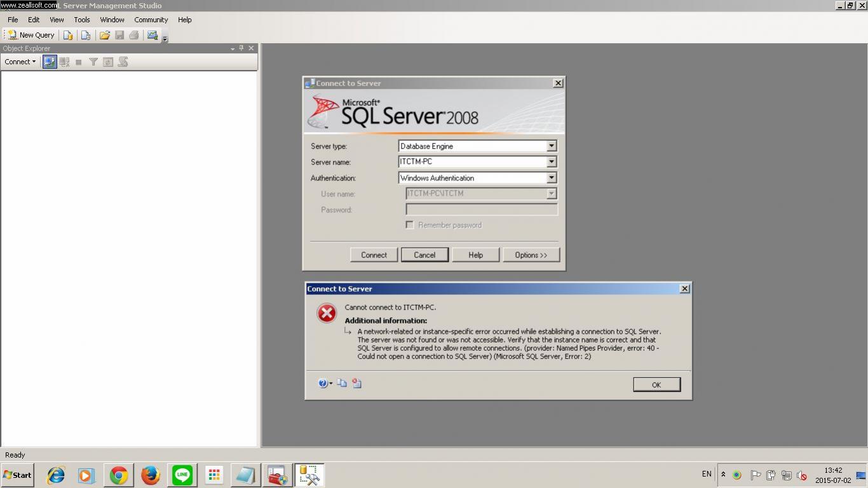This screenshot has width=868, height=488.
Task: Click the Open File folder icon
Action: (104, 35)
